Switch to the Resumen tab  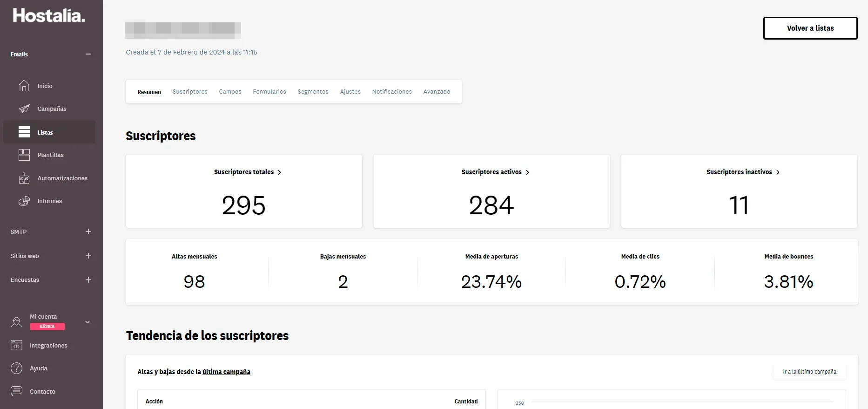(x=149, y=92)
